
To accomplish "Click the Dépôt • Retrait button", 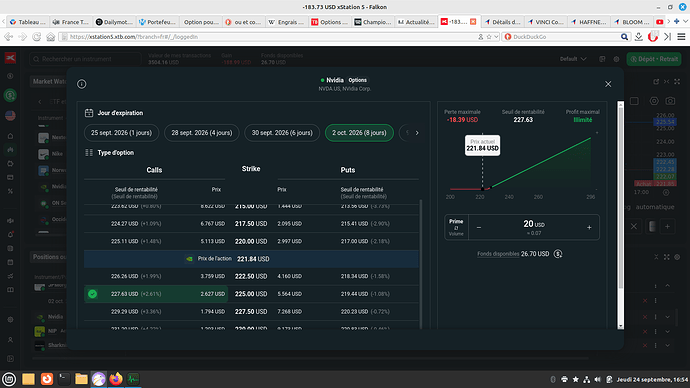I will pos(654,59).
